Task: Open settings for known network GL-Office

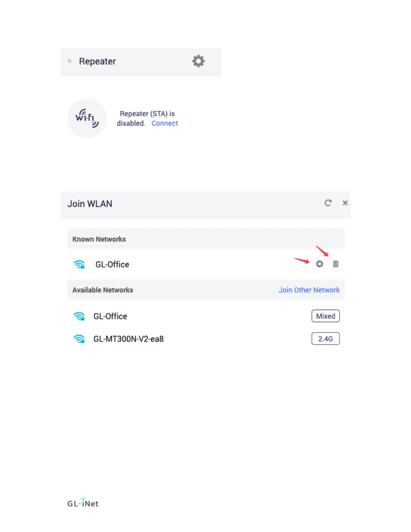Action: pos(319,264)
